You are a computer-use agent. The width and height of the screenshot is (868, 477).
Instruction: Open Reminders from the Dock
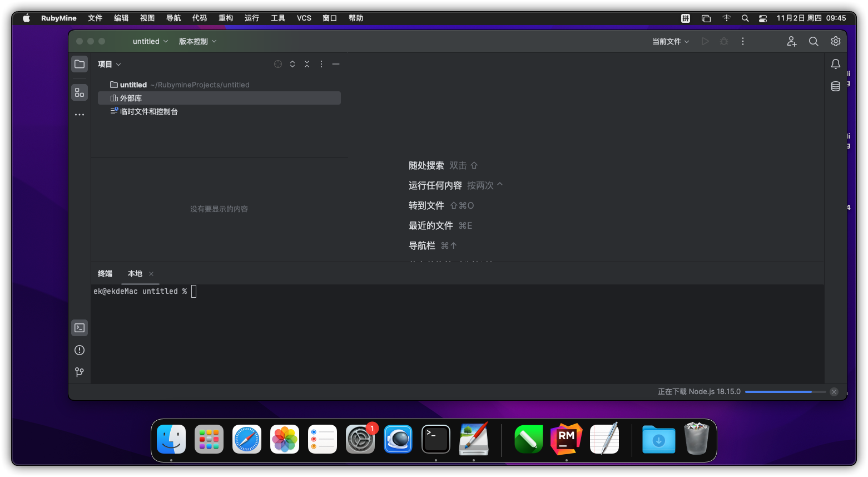click(323, 439)
